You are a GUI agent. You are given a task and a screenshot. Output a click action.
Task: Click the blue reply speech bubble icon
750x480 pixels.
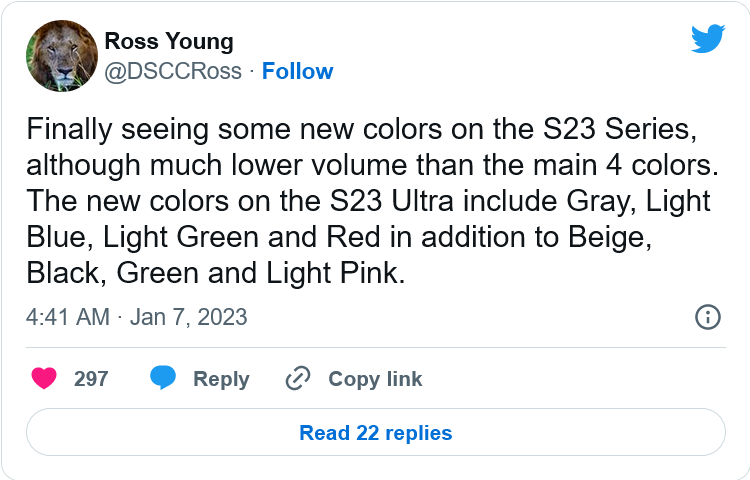(x=163, y=378)
